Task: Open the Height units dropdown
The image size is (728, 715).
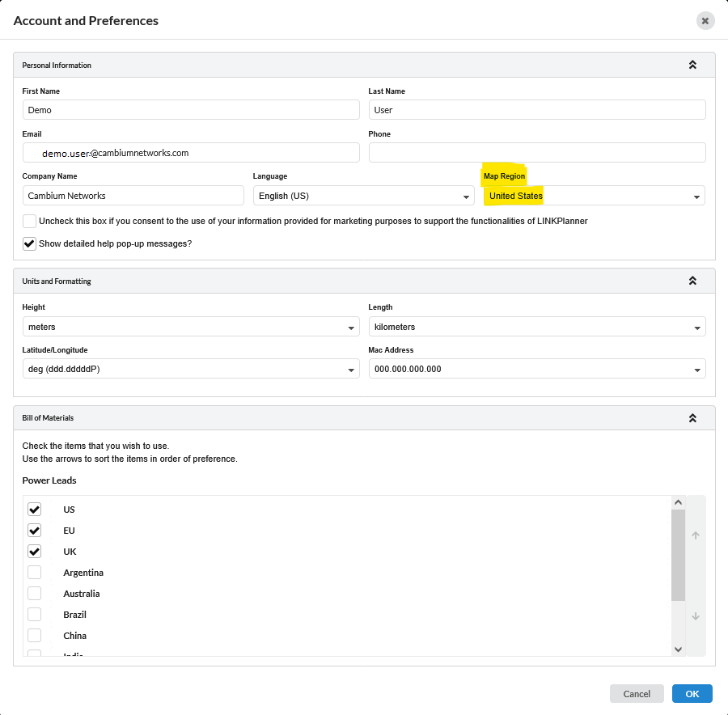Action: coord(191,328)
